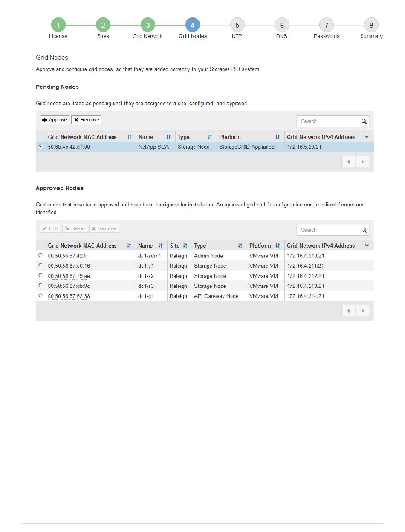This screenshot has height=532, width=405.
Task: Open MAC address link 00:50:56:87:62:38
Action: pyautogui.click(x=69, y=296)
